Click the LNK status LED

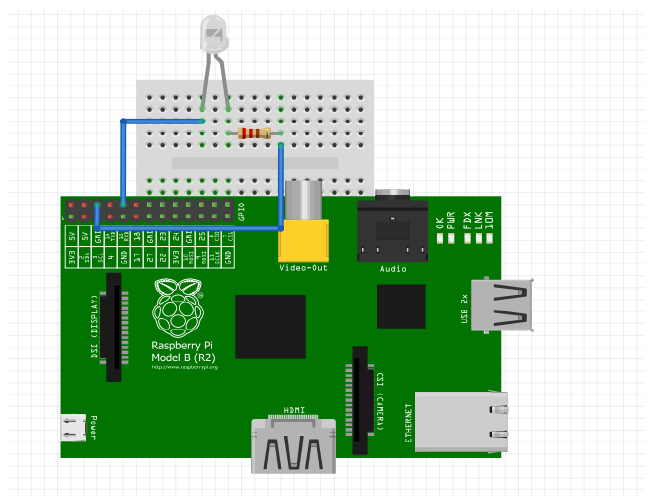479,238
